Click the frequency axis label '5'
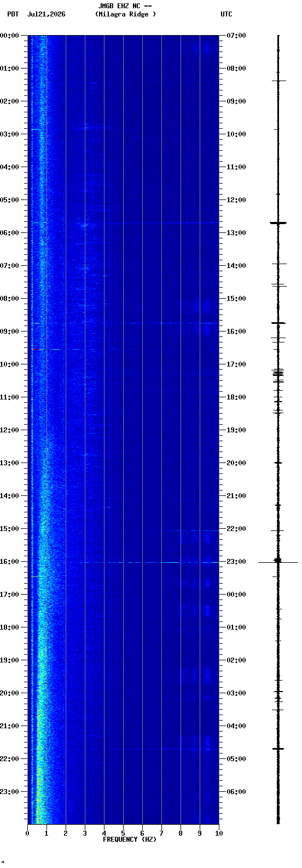The height and width of the screenshot is (868, 302). click(123, 833)
